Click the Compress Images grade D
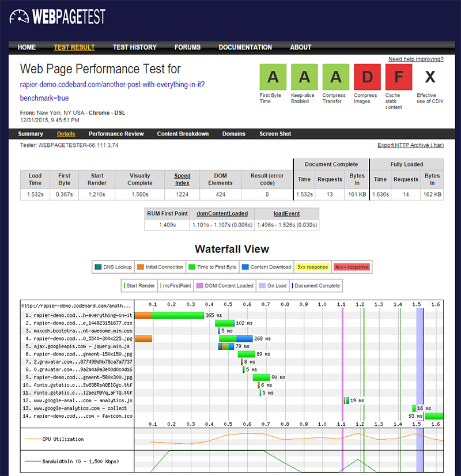Image resolution: width=461 pixels, height=476 pixels. (x=367, y=77)
